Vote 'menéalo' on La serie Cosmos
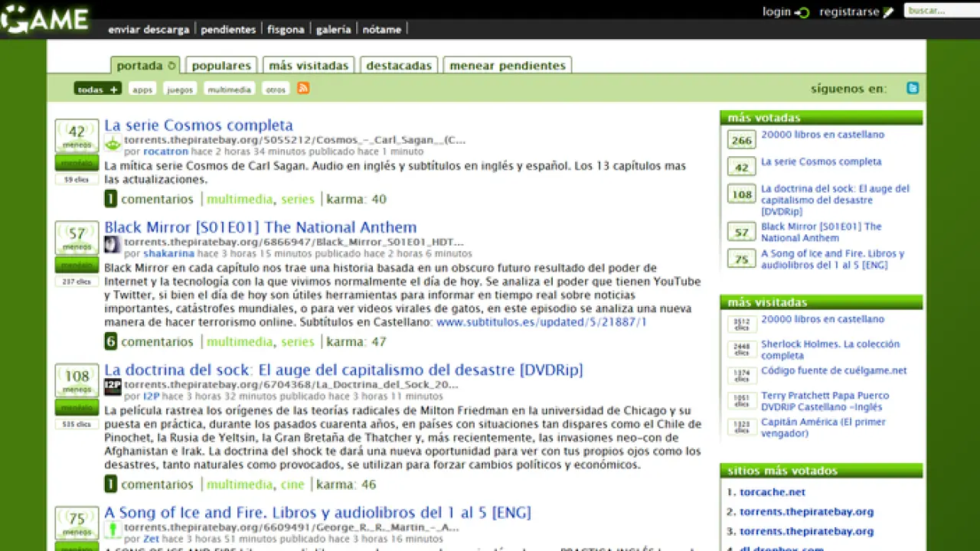The width and height of the screenshot is (980, 551). click(77, 162)
